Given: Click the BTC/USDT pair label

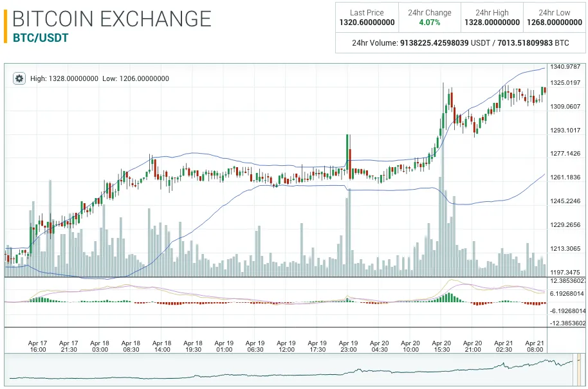Looking at the screenshot, I should [41, 38].
